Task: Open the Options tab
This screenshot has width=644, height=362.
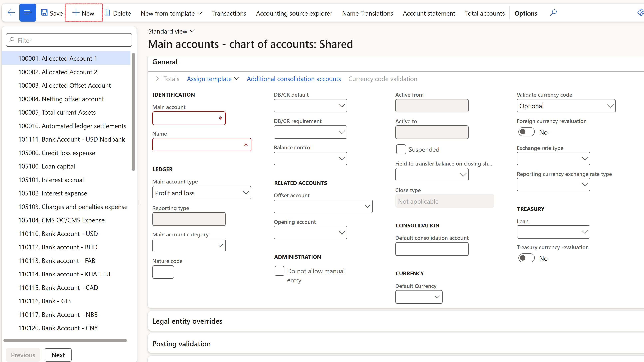Action: coord(526,13)
